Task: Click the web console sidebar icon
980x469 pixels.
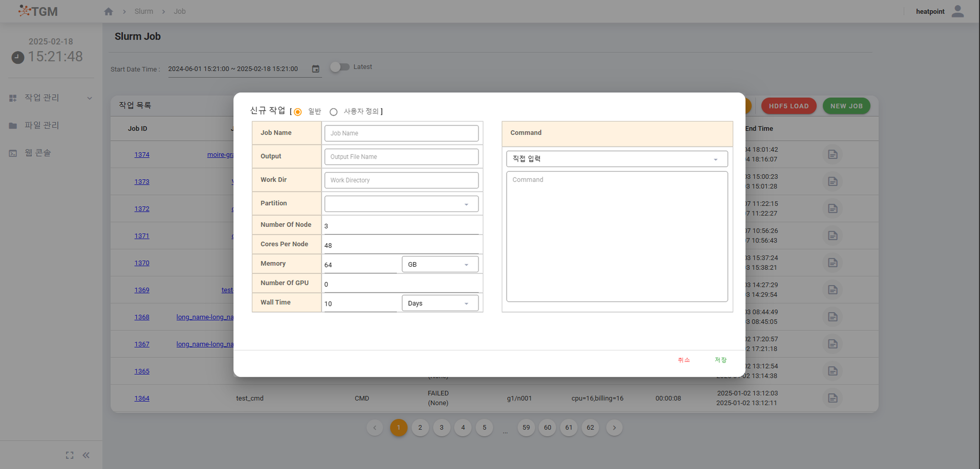Action: [13, 153]
